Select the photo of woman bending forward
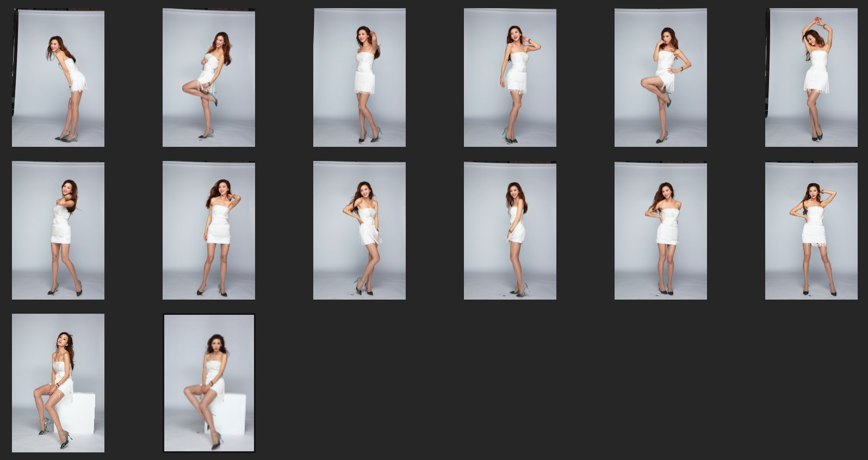Screen dimensions: 868x460 58,78
